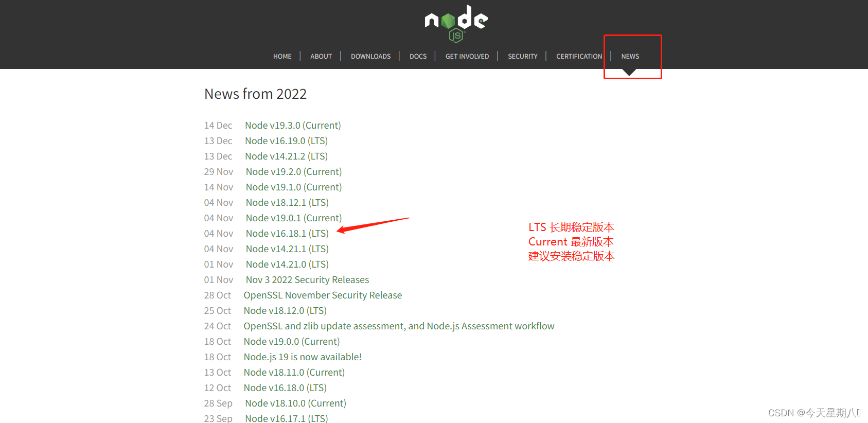
Task: Open Node v18.10.0 (Current) release
Action: coord(295,403)
